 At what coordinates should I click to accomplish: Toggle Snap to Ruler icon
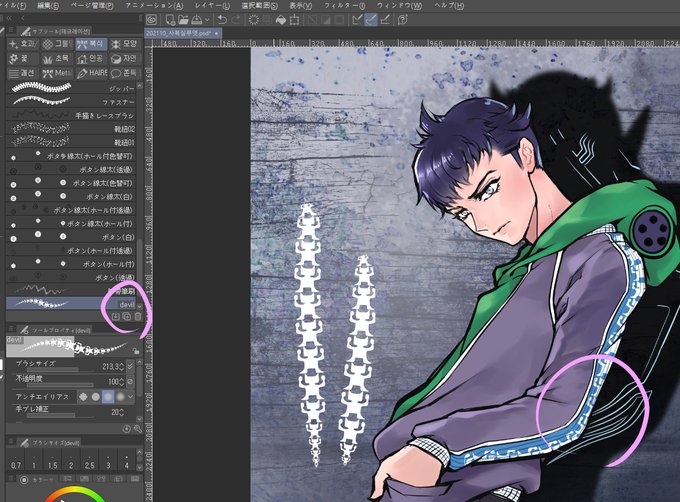pos(357,20)
